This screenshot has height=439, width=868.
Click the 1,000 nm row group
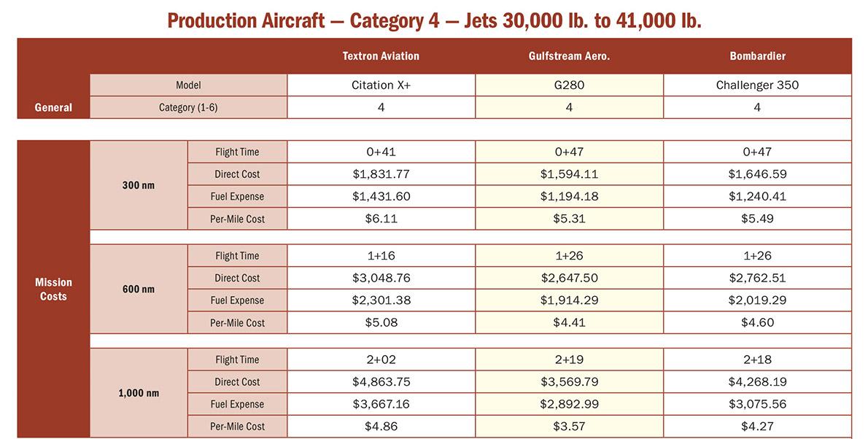[x=139, y=393]
